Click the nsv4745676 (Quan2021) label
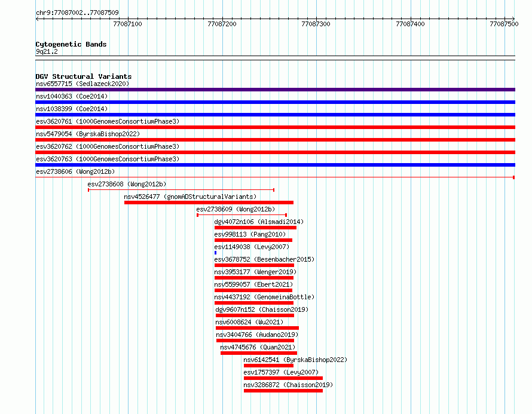532x414 pixels. pos(258,347)
